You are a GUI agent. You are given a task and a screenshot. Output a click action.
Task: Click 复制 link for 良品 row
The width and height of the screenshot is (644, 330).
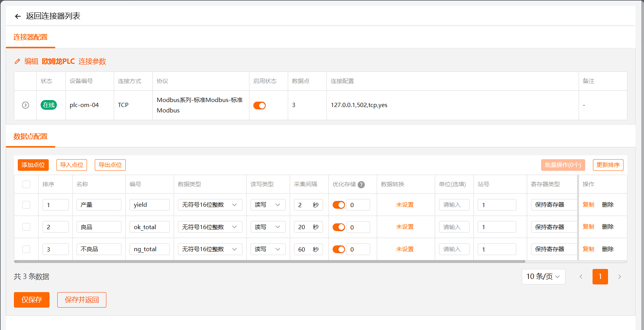click(588, 227)
